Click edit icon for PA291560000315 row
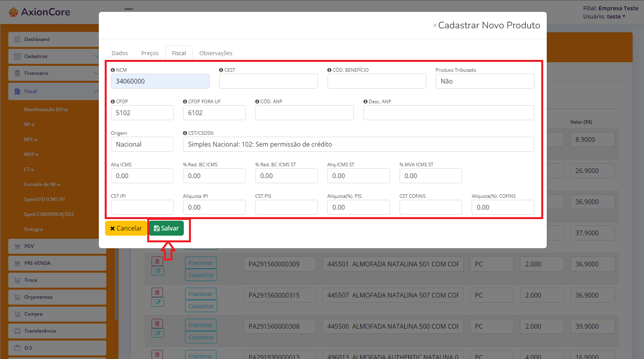Viewport: 644px width, 359px height. (x=158, y=302)
